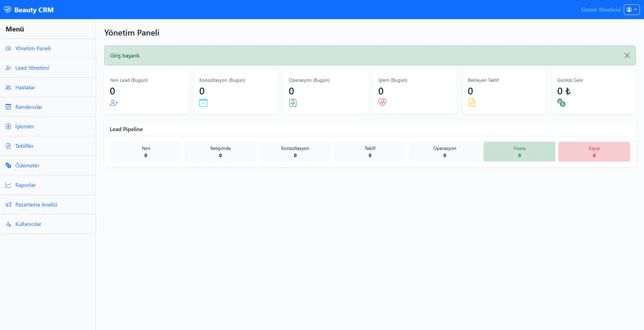Open the İşlemler menu link
644x330 pixels.
[48, 126]
